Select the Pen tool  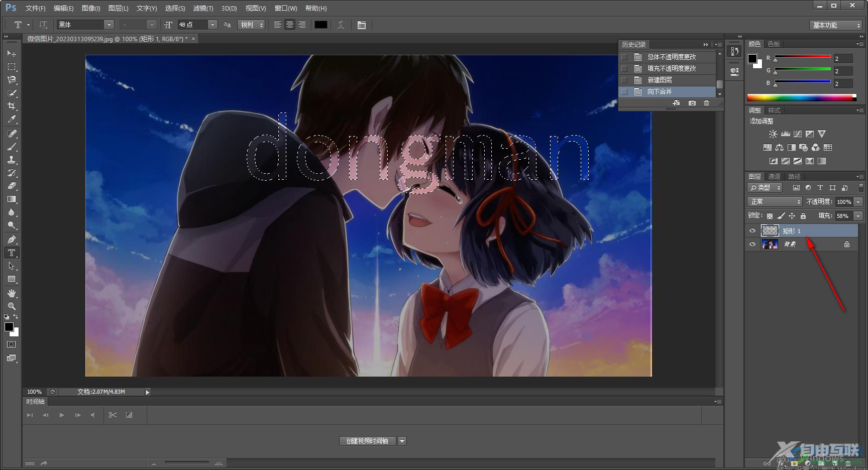pos(12,240)
